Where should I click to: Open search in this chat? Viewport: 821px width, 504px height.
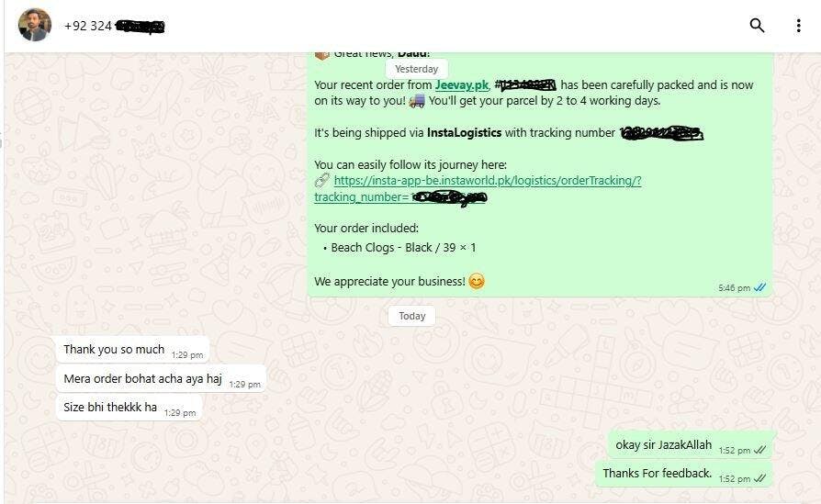[x=757, y=25]
